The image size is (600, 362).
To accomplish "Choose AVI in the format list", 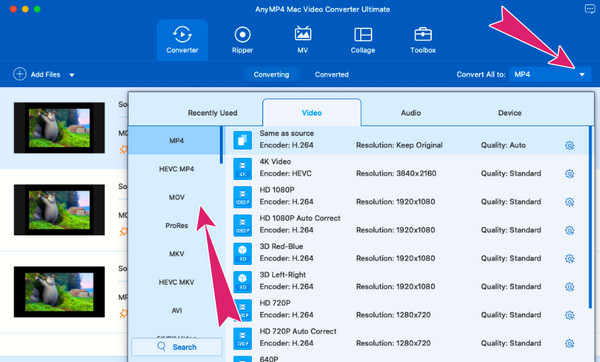I will pos(176,310).
